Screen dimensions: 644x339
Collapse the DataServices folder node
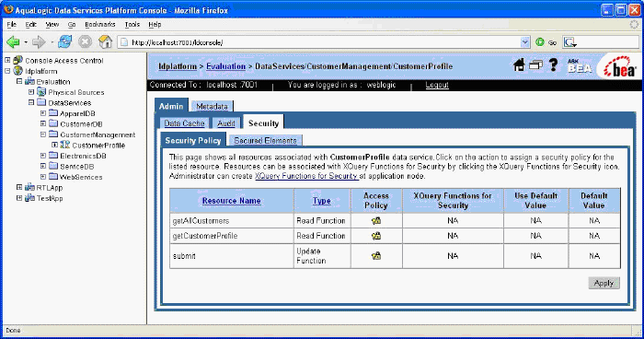[31, 102]
